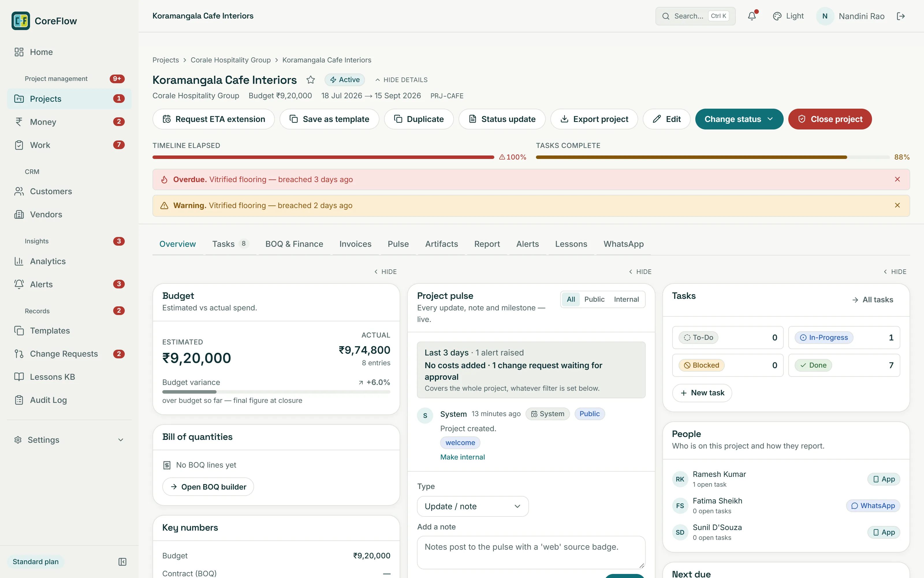
Task: Select the All pulse filter
Action: [571, 299]
